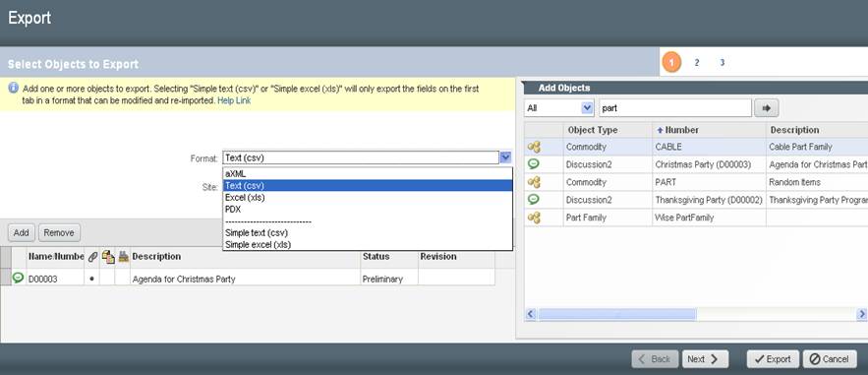Click the Name/Number column header
Image resolution: width=868 pixels, height=375 pixels.
click(x=55, y=257)
